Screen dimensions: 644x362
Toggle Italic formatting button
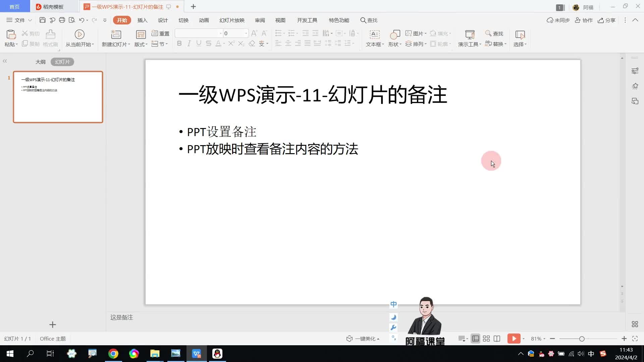[189, 44]
